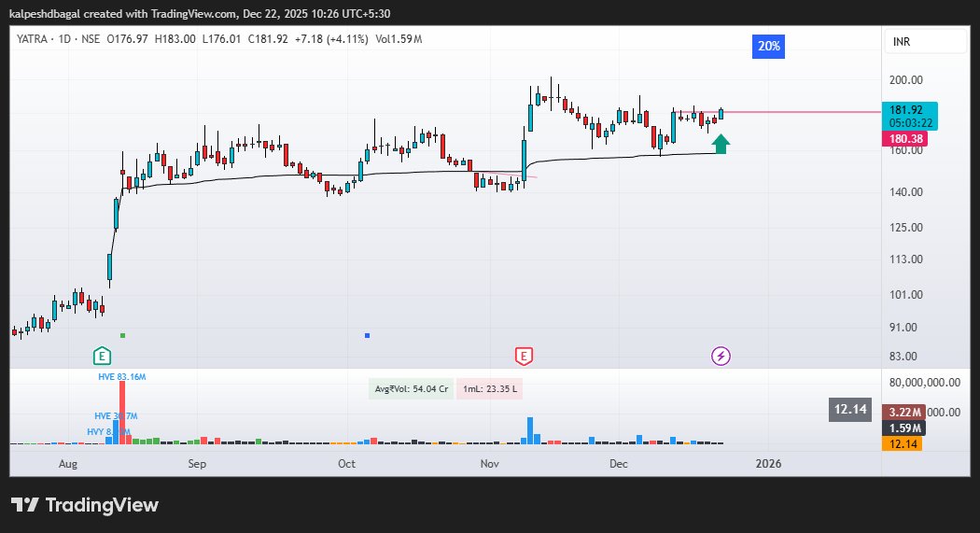
Task: Click the 140.00 price axis tick
Action: [x=905, y=192]
